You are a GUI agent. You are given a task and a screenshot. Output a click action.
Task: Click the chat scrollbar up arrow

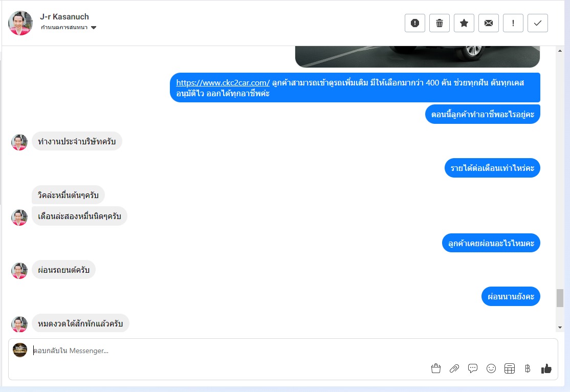[x=560, y=51]
